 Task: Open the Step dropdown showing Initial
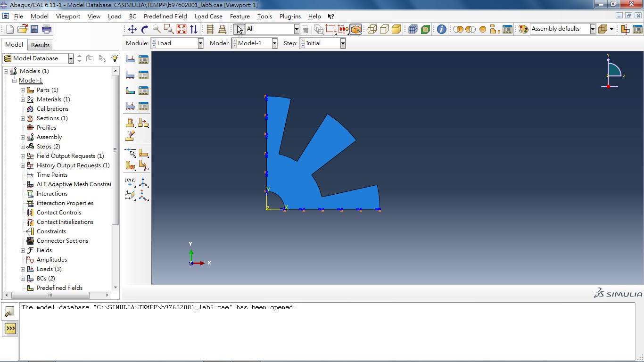[343, 43]
